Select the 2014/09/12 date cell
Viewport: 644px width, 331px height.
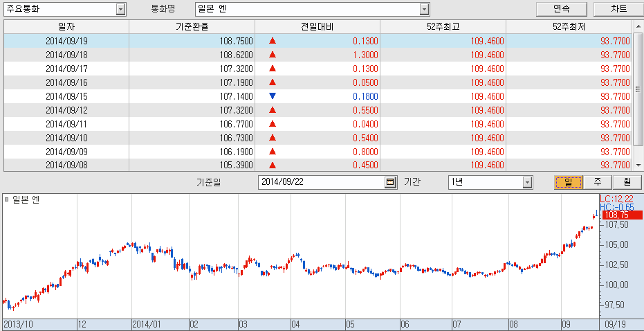(x=66, y=110)
